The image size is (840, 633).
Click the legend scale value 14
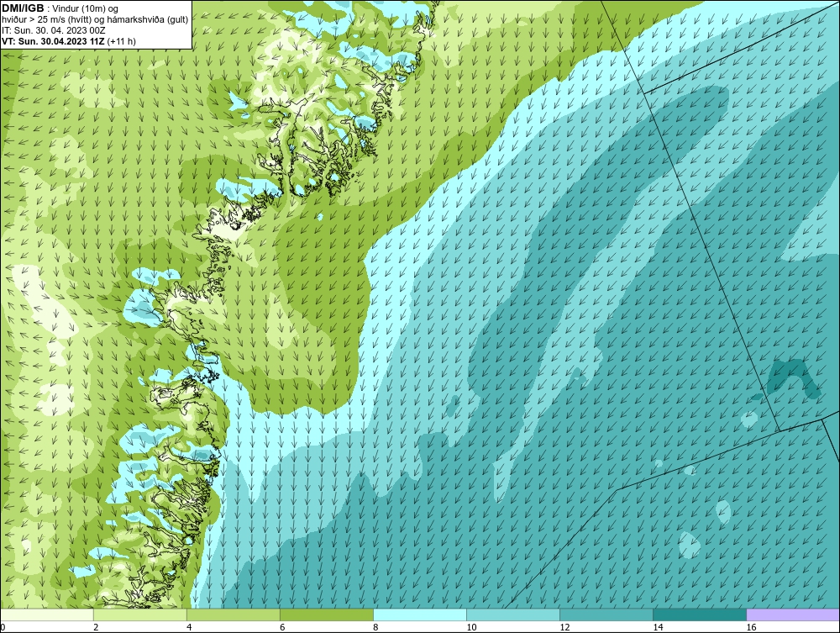[x=658, y=627]
